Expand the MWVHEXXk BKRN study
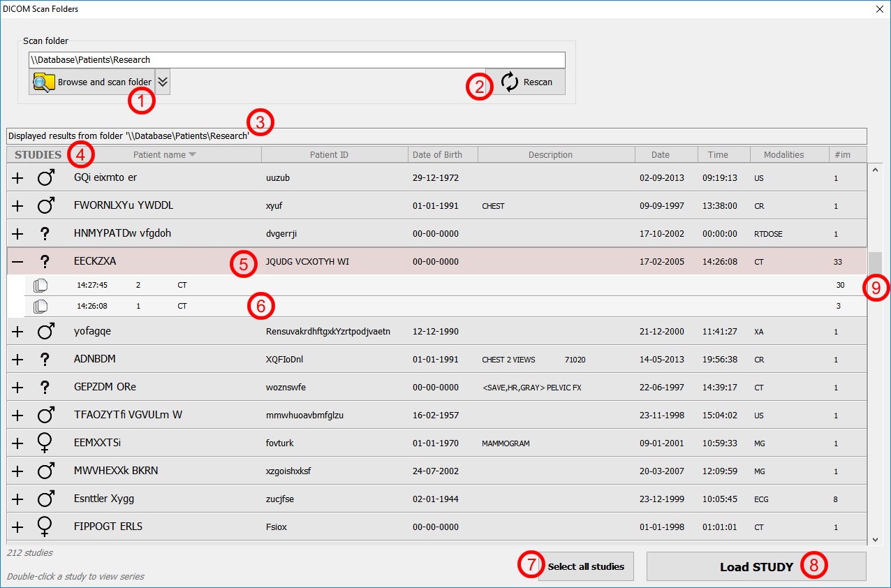 (x=18, y=471)
